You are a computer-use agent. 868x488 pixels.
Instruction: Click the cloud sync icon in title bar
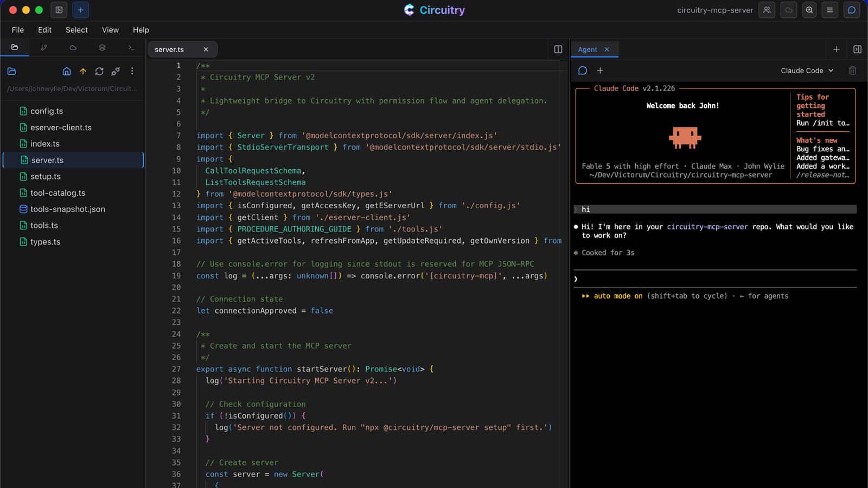(788, 10)
